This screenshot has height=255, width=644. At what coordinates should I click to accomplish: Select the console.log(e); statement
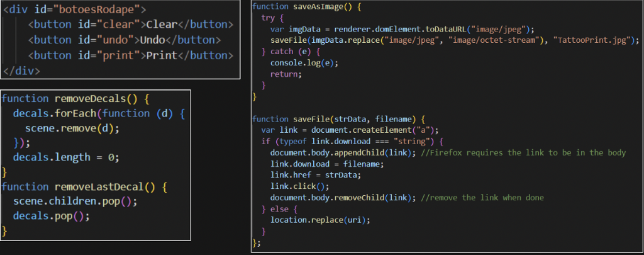click(x=304, y=63)
